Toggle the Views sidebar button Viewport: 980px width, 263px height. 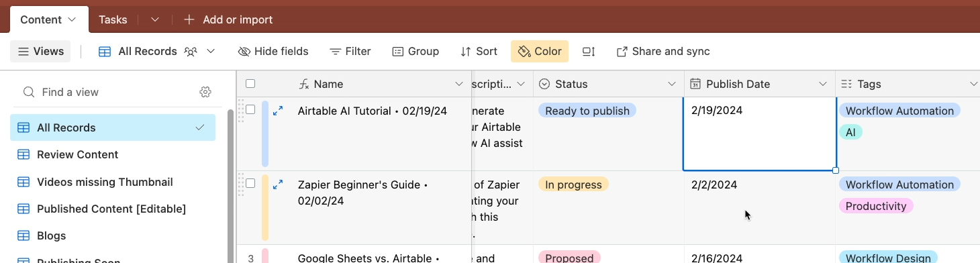[x=40, y=52]
